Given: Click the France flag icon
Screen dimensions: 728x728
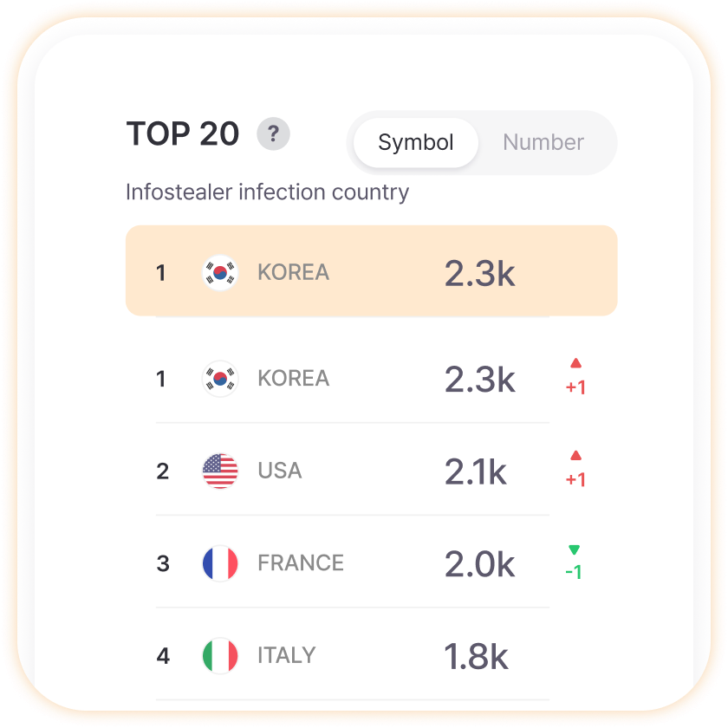Looking at the screenshot, I should [x=220, y=563].
